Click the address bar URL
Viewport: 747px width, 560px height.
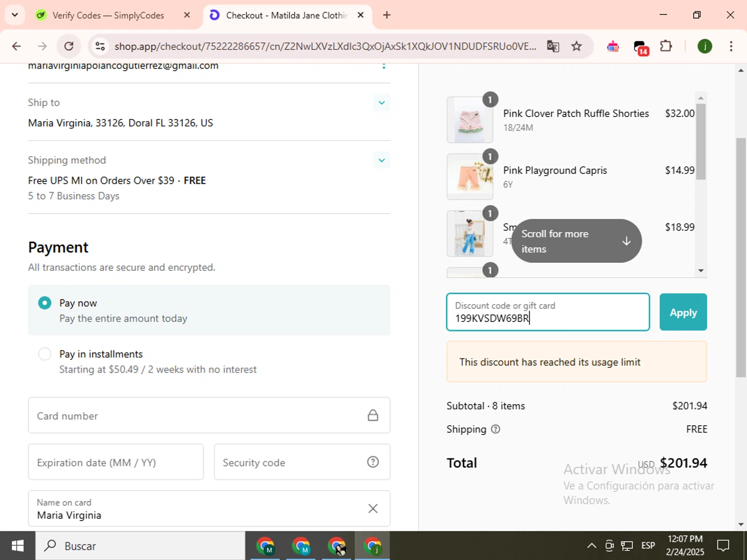pyautogui.click(x=325, y=46)
